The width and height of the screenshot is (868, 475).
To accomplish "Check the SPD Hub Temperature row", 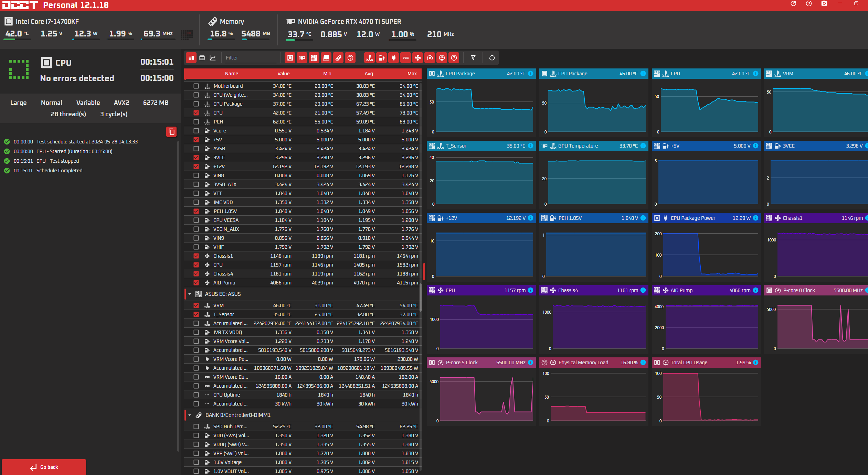I will [196, 427].
